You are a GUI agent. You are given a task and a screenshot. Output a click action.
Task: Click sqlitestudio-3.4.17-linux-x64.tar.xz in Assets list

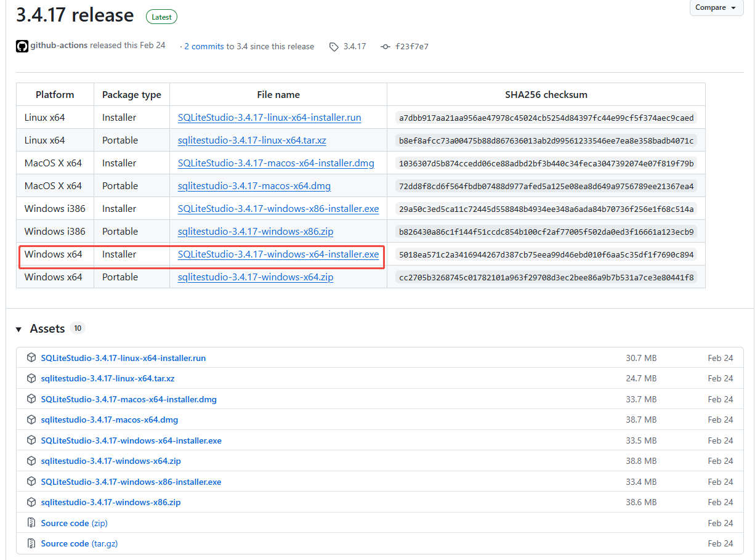point(108,378)
